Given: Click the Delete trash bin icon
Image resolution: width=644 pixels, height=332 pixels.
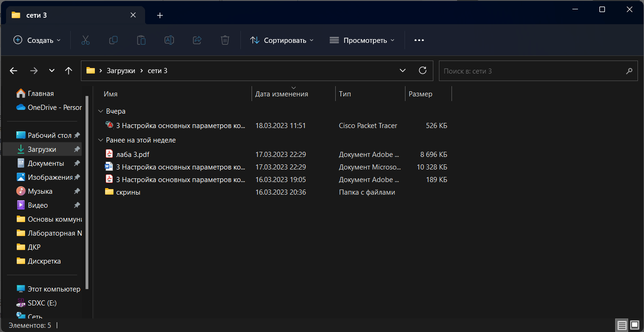Looking at the screenshot, I should click(x=225, y=40).
